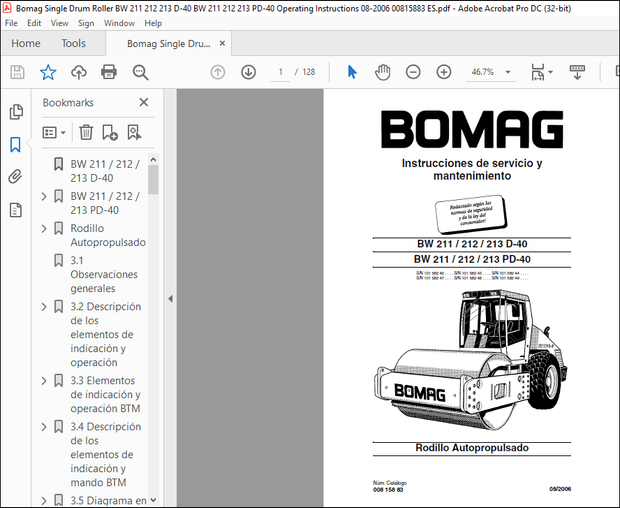This screenshot has height=508, width=620.
Task: Expand the BW 211 / 212 / 213 PD-40 bookmark
Action: pyautogui.click(x=44, y=196)
